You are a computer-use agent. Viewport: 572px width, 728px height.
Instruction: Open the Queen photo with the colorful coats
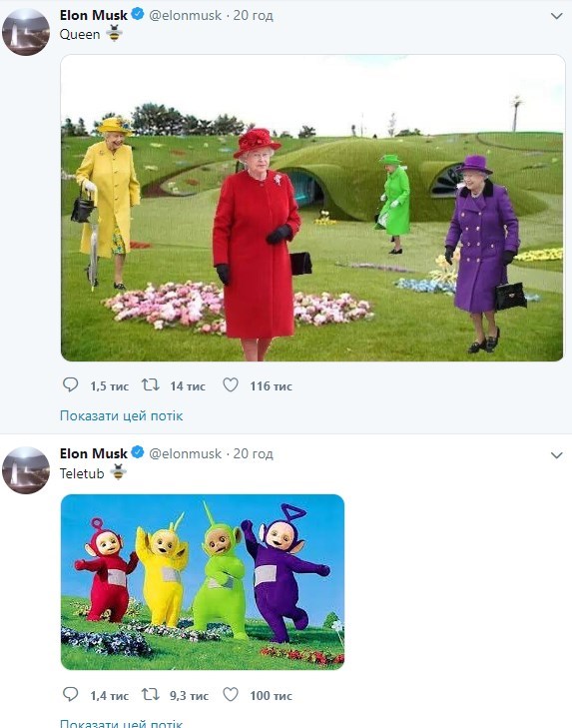coord(312,208)
